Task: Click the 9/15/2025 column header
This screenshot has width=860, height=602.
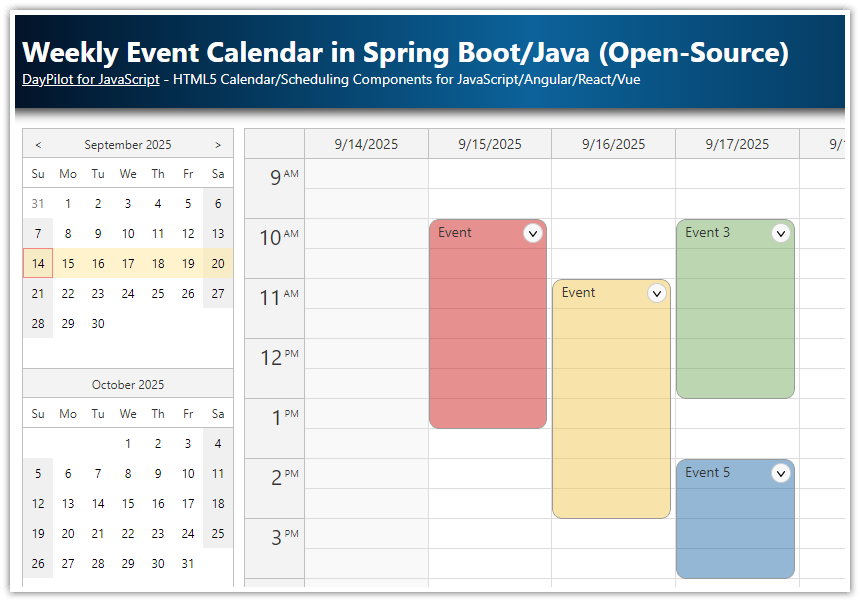Action: click(x=490, y=143)
